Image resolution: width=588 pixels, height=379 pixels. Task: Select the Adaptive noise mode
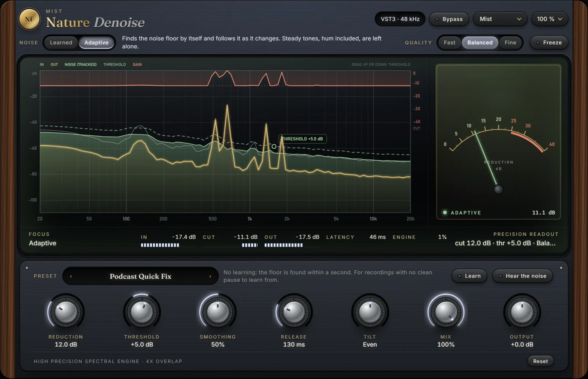coord(96,43)
